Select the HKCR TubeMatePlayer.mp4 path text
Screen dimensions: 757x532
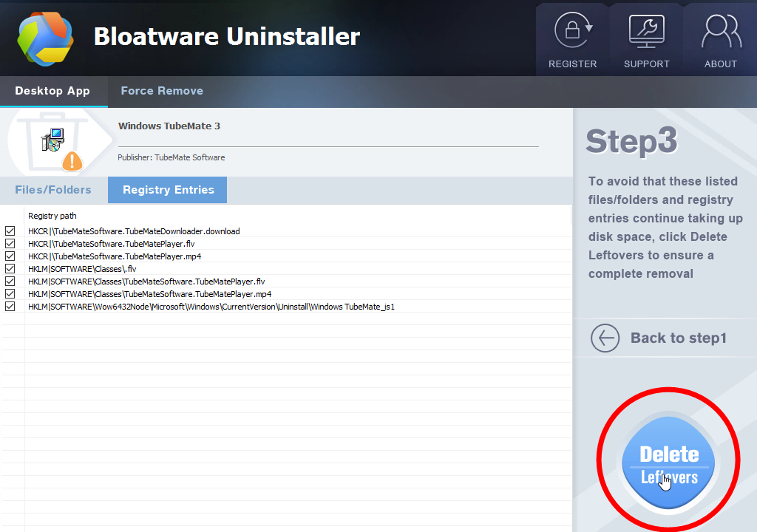pos(115,256)
